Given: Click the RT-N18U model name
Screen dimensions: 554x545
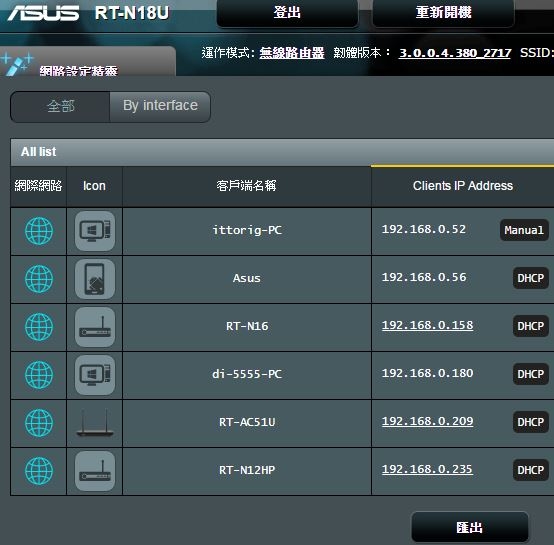Looking at the screenshot, I should pyautogui.click(x=132, y=13).
